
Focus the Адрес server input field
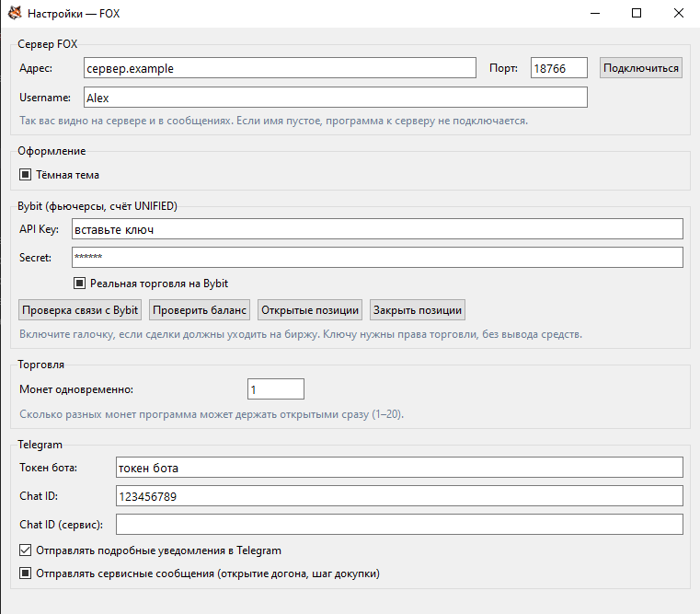[x=280, y=68]
